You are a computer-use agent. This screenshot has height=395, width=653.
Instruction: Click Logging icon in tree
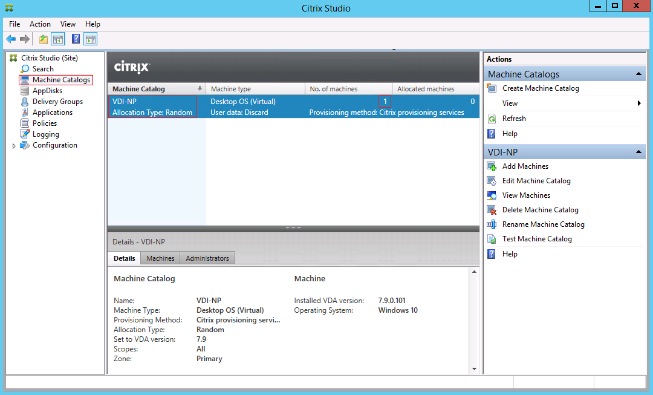pos(25,134)
